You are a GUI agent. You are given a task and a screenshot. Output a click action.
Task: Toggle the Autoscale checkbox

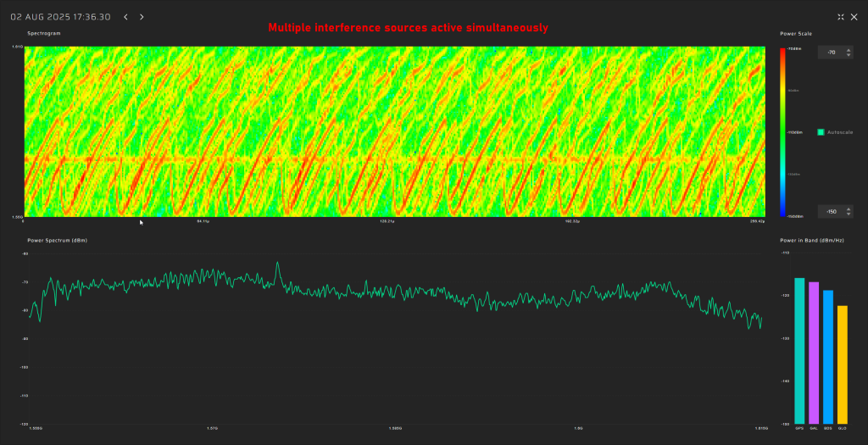(x=821, y=132)
